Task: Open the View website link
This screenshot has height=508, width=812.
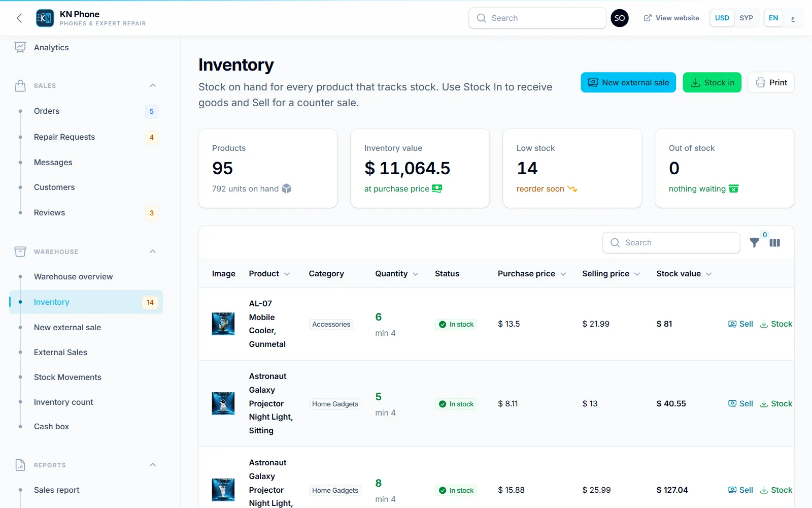Action: coord(671,18)
